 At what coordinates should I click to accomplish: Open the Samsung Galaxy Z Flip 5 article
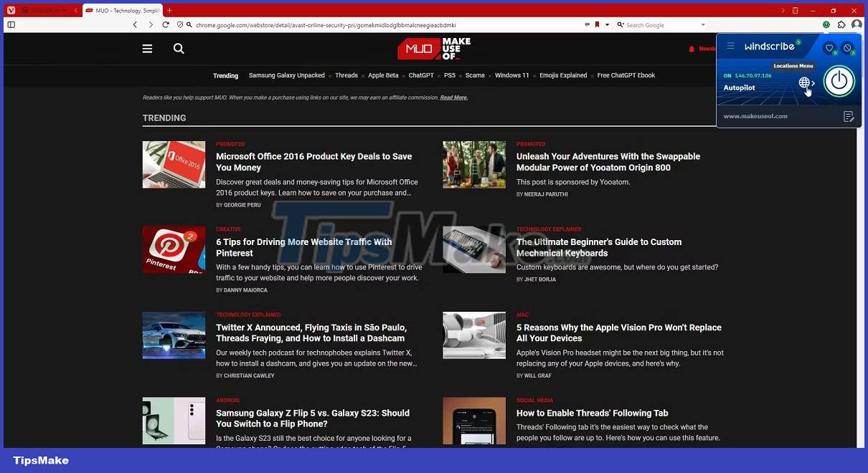coord(312,418)
